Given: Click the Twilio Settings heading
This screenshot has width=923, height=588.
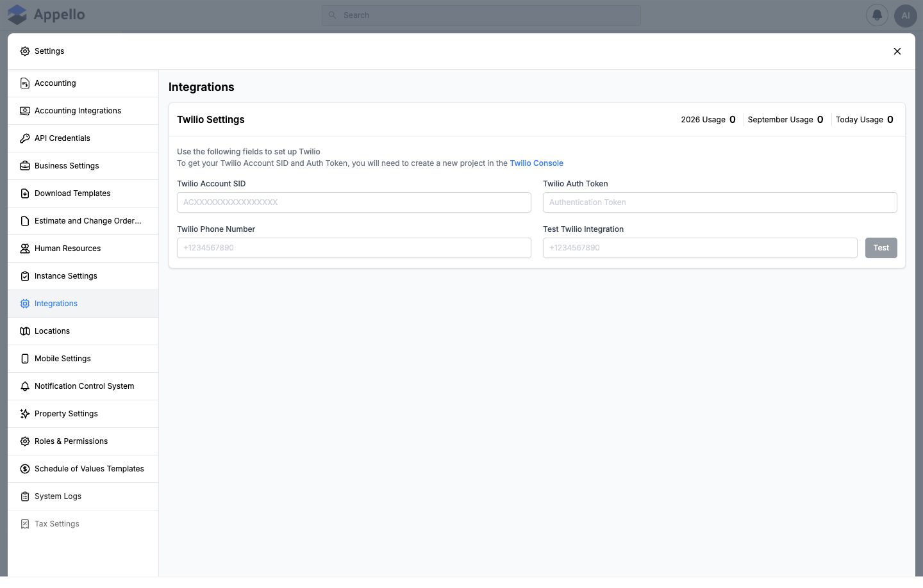Looking at the screenshot, I should coord(211,120).
